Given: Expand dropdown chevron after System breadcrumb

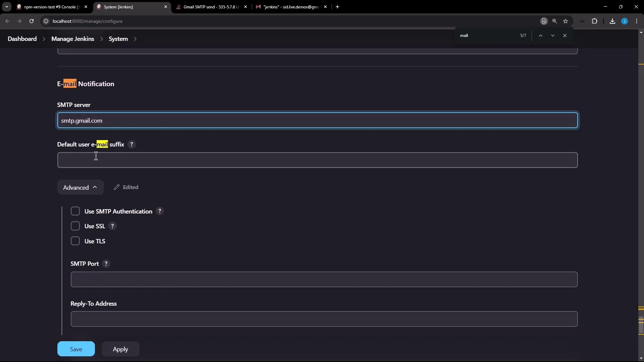Looking at the screenshot, I should tap(135, 39).
